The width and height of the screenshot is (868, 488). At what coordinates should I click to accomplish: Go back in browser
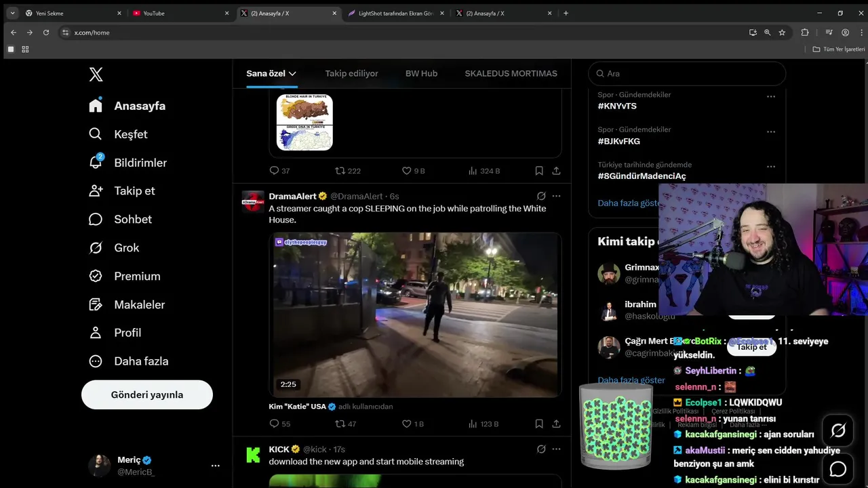[13, 32]
